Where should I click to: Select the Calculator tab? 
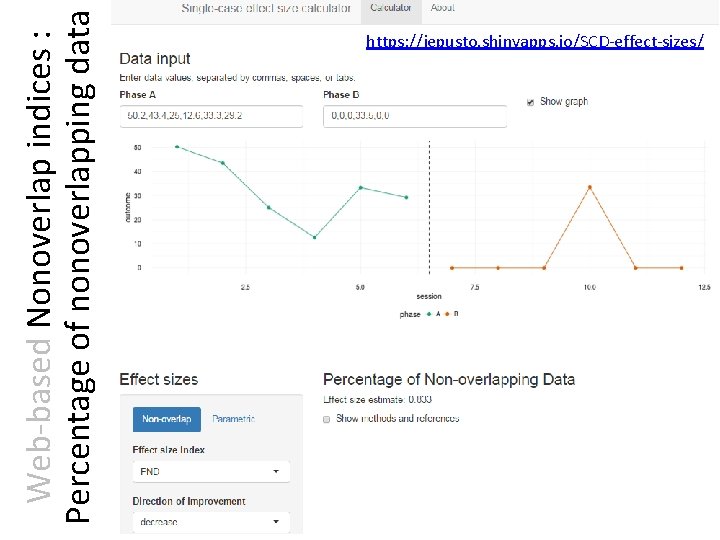(x=391, y=8)
